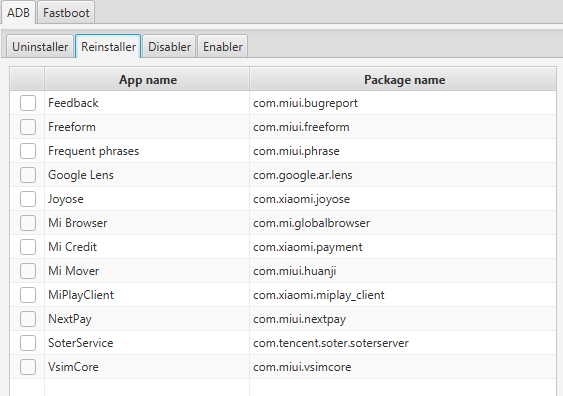The height and width of the screenshot is (396, 563).
Task: Select the NextPay app name
Action: [x=70, y=319]
